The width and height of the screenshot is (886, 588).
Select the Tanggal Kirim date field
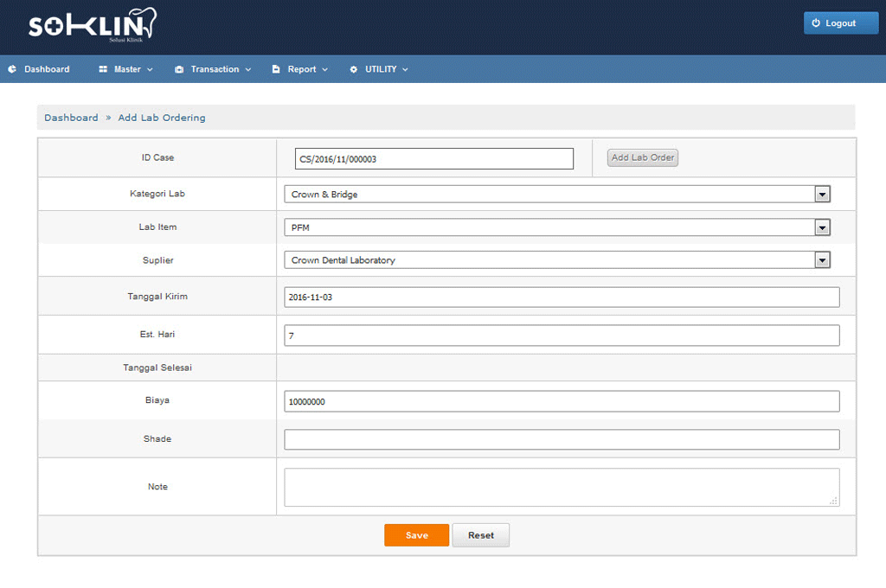562,297
